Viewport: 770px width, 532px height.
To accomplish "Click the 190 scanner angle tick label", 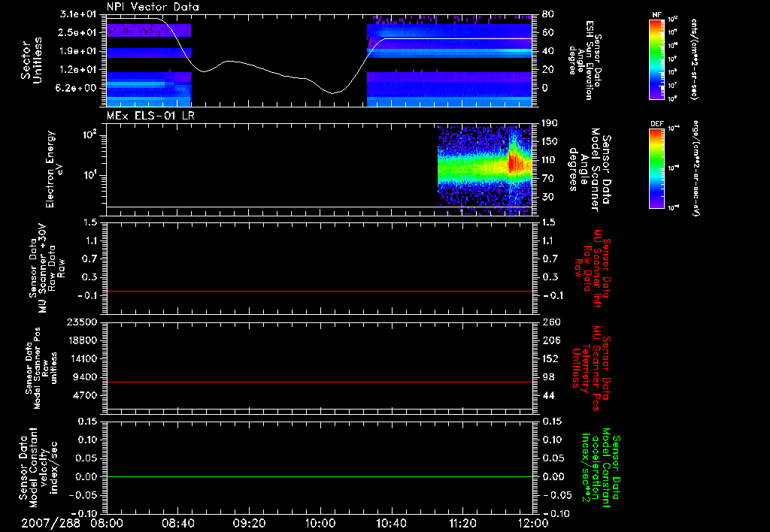I will point(550,123).
